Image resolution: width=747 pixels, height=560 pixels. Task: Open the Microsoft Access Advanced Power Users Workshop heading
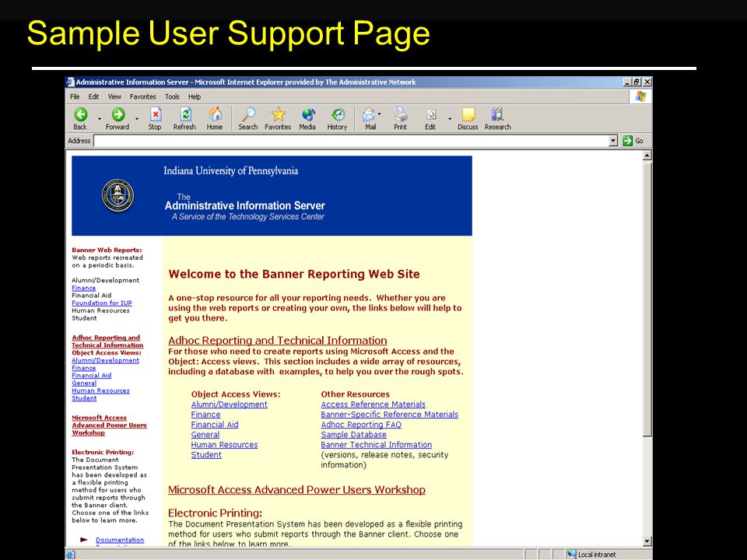[296, 490]
